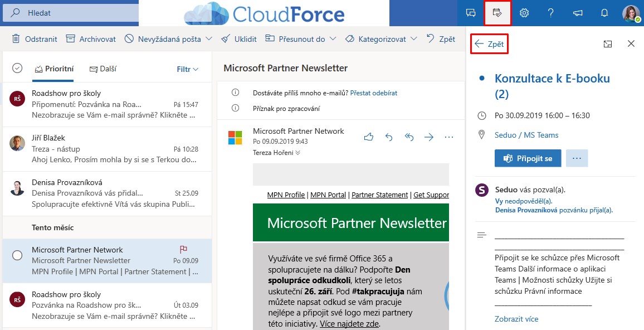Toggle flag on Microsoft Partner Network email
644x330 pixels.
pos(183,249)
